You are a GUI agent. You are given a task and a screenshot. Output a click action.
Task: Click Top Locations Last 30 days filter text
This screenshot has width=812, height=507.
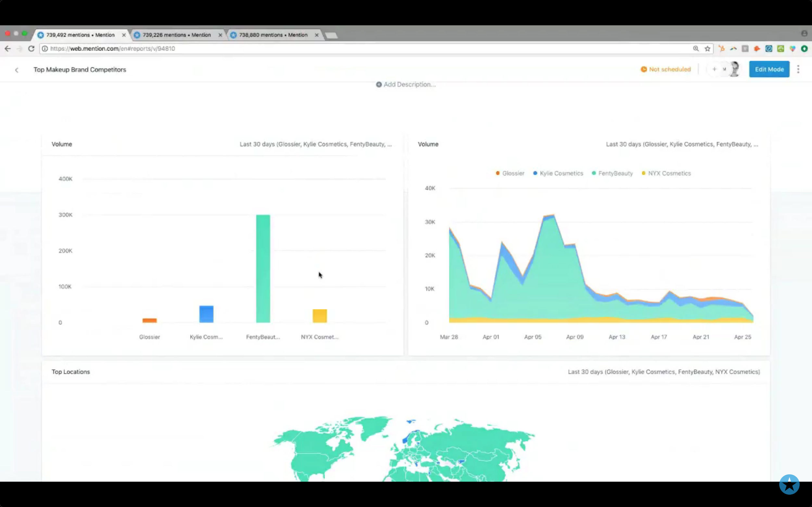coord(664,372)
